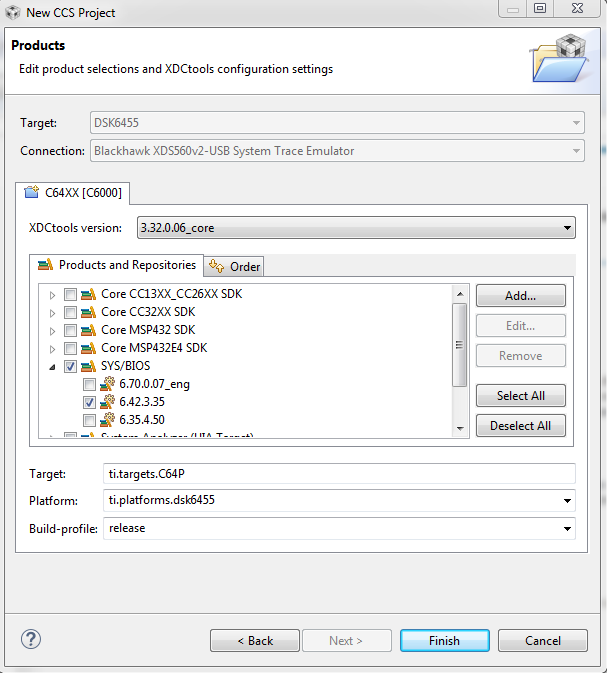Click the C64XX tab folder icon
The image size is (607, 673).
click(x=32, y=192)
